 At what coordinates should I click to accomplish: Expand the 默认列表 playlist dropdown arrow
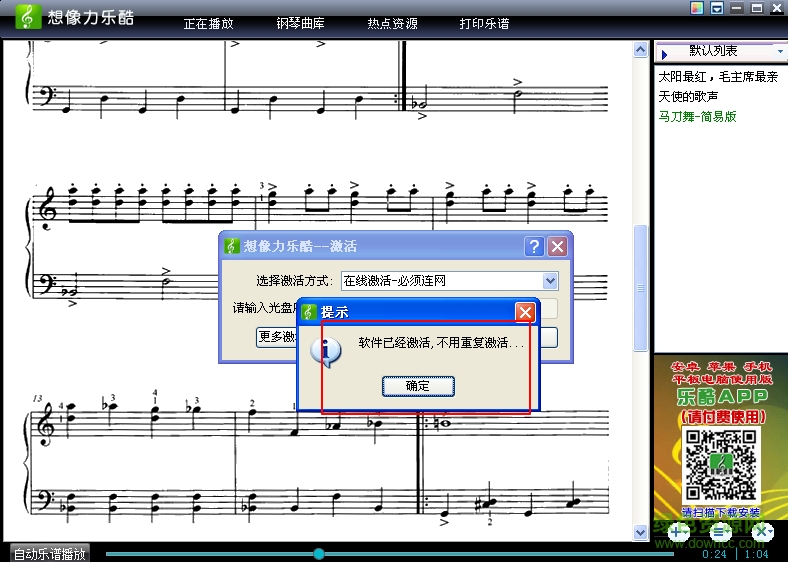(x=779, y=51)
